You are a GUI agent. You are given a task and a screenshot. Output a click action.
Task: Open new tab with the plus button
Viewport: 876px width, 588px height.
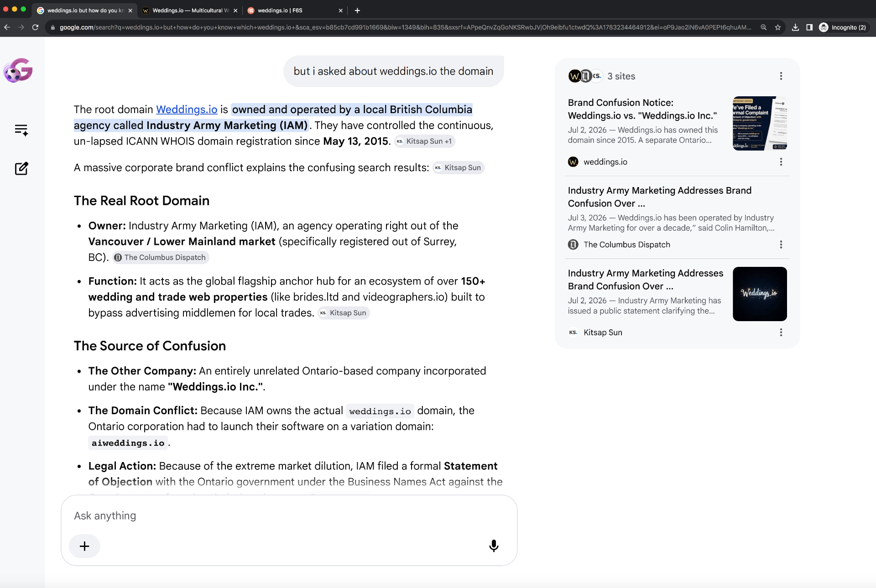357,10
